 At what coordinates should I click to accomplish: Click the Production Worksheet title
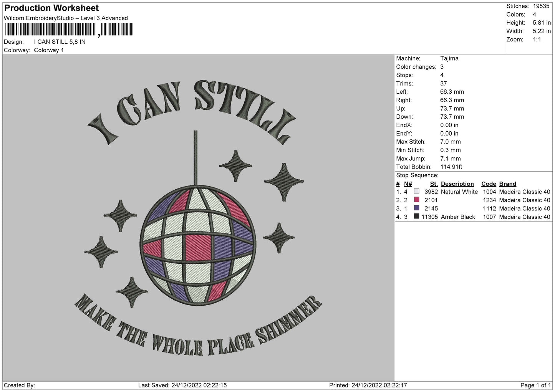51,8
